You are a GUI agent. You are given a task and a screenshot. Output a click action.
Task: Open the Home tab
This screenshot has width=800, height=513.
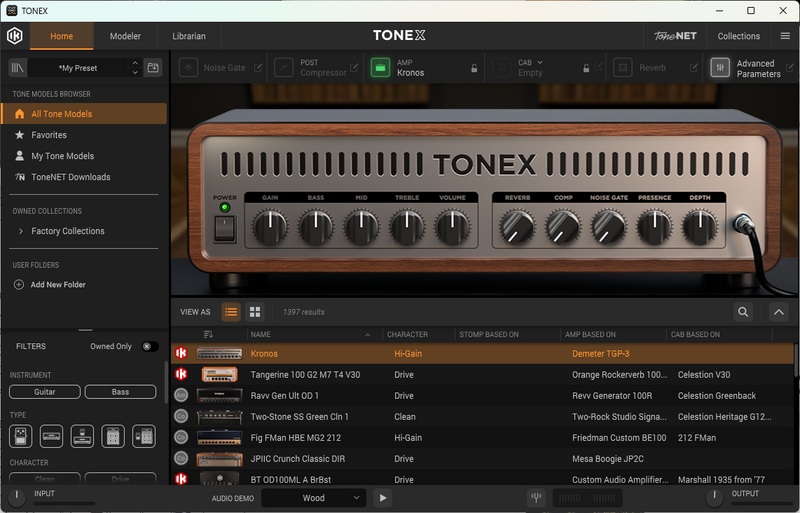62,36
